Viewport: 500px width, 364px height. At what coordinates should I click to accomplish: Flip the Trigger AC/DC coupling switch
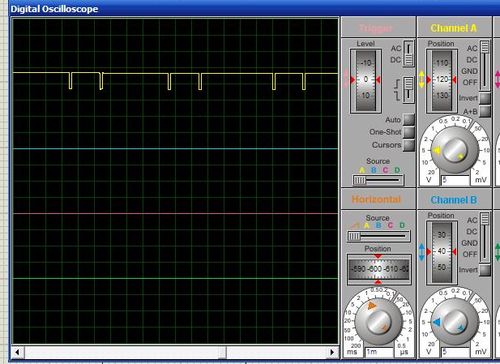tap(408, 53)
